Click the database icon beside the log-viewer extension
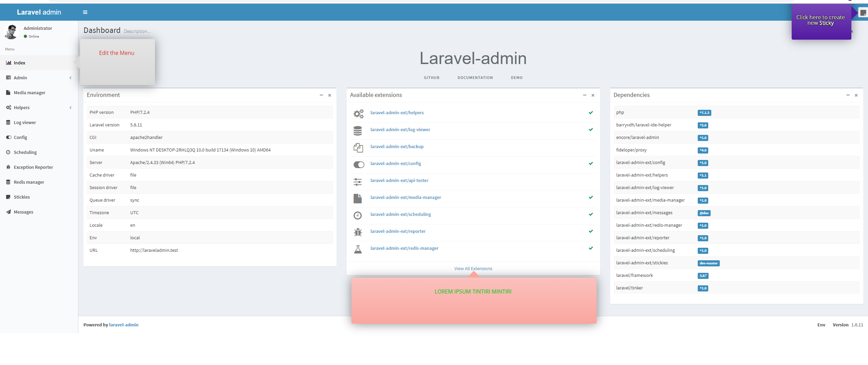The width and height of the screenshot is (868, 365). pos(358,130)
